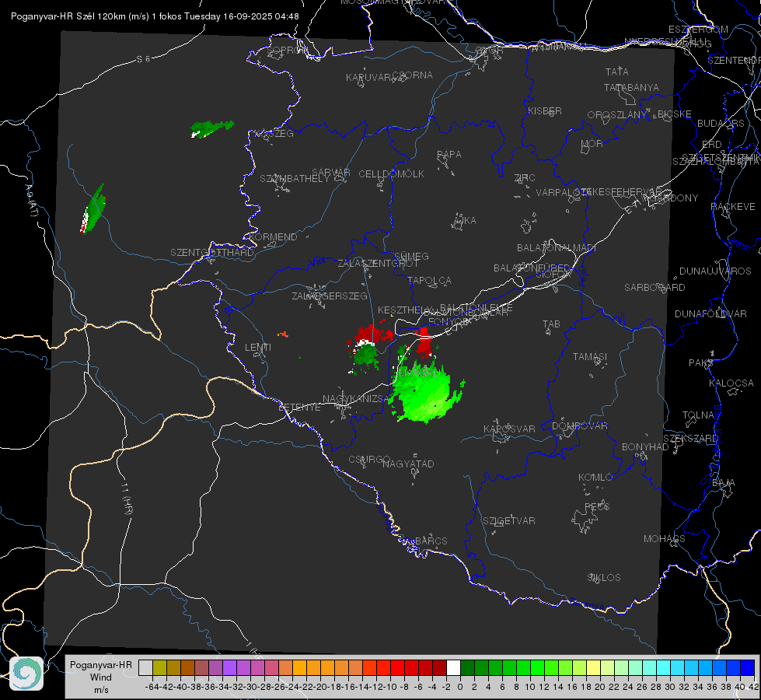
Task: Select the white legend swatch between -2 and 0
Action: click(453, 667)
